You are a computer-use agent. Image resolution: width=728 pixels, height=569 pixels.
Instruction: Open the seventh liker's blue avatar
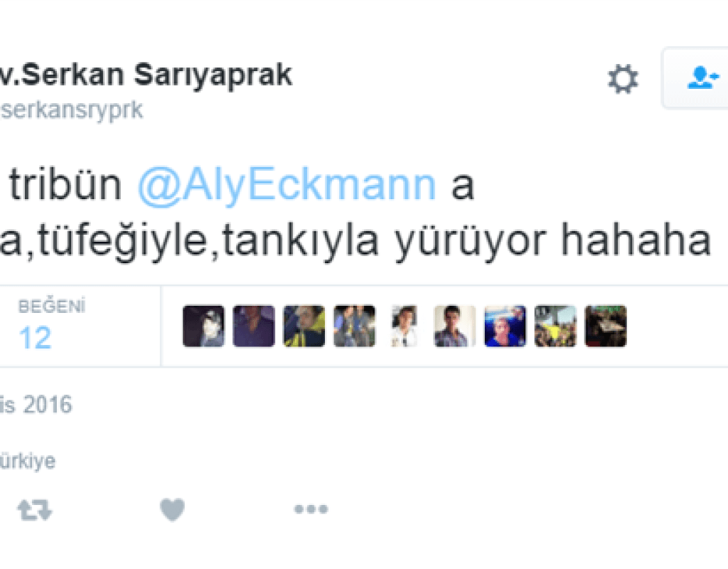tap(505, 326)
